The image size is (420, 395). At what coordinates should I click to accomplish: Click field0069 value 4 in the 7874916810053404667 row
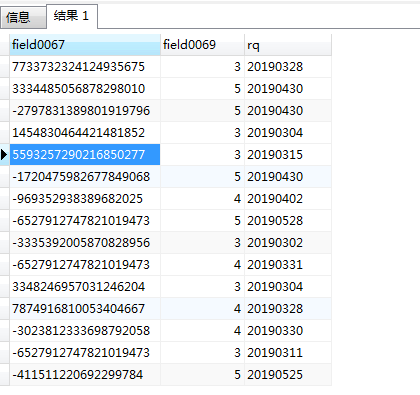[202, 309]
